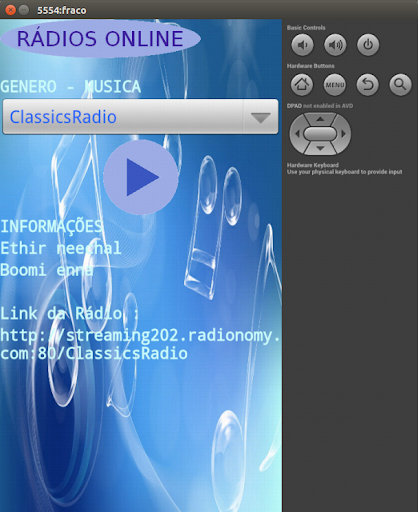Image resolution: width=418 pixels, height=512 pixels.
Task: Tap the RÁDIOS ONLINE title banner
Action: [x=100, y=38]
